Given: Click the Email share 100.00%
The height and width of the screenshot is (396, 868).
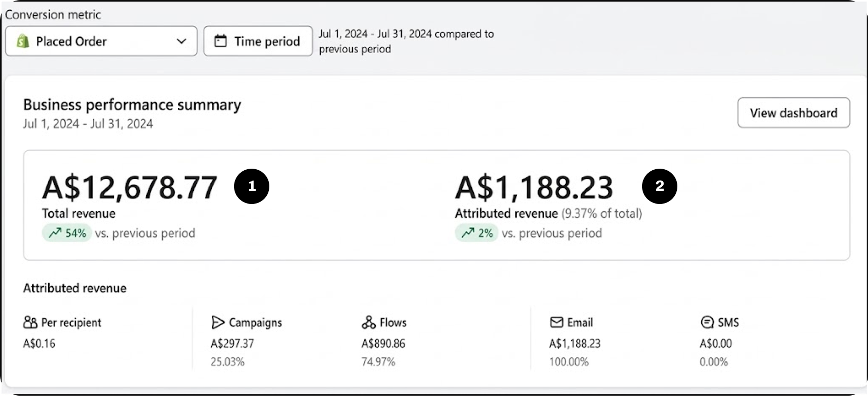Looking at the screenshot, I should tap(569, 362).
